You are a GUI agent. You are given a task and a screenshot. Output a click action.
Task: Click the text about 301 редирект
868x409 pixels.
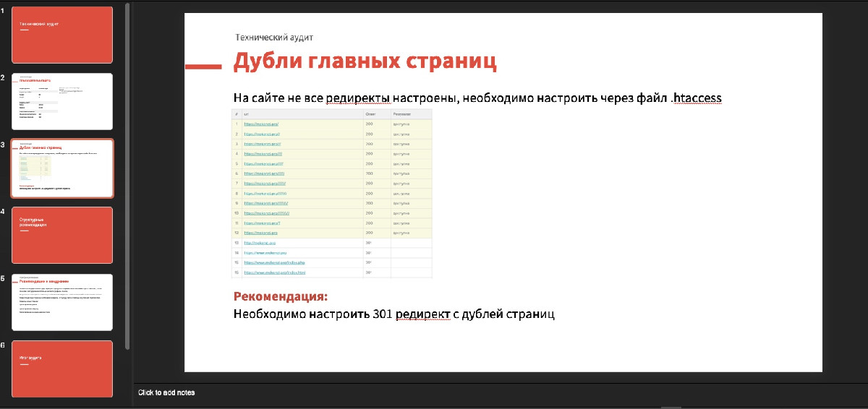pyautogui.click(x=394, y=314)
